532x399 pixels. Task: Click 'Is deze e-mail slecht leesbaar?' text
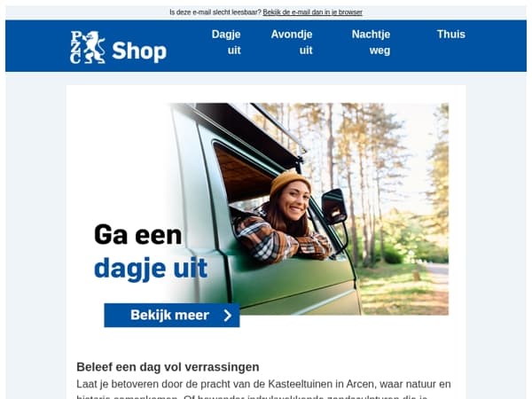[x=215, y=12]
